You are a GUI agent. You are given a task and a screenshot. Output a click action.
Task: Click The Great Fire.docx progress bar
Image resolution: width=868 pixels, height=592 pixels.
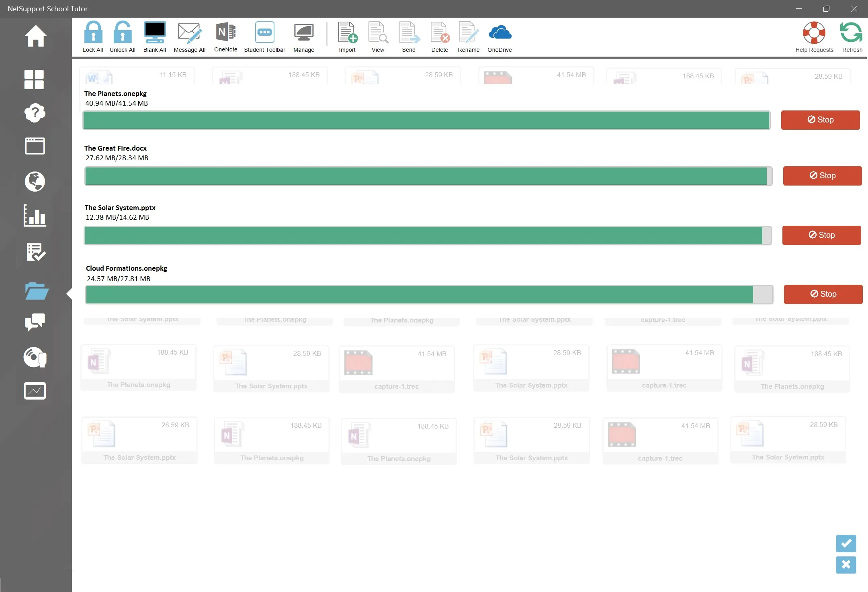point(428,176)
